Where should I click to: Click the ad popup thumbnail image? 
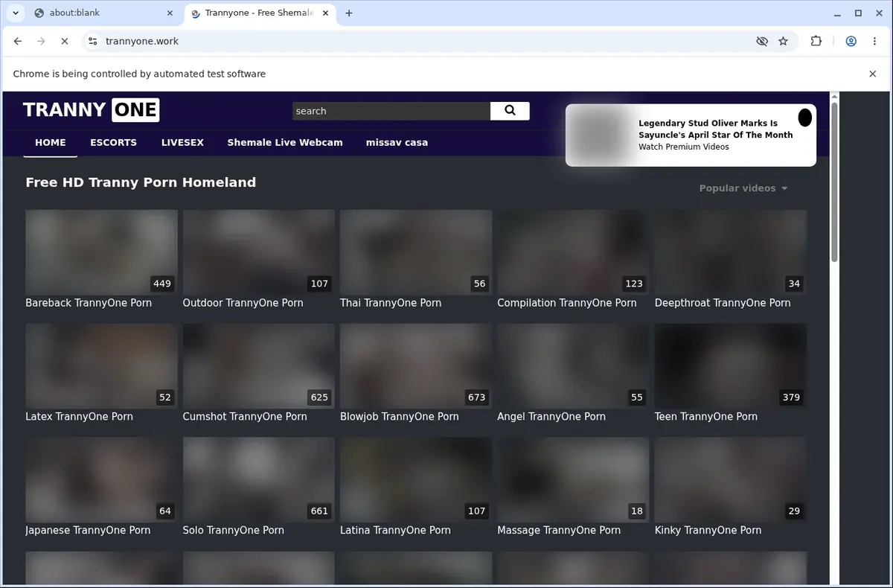(598, 135)
